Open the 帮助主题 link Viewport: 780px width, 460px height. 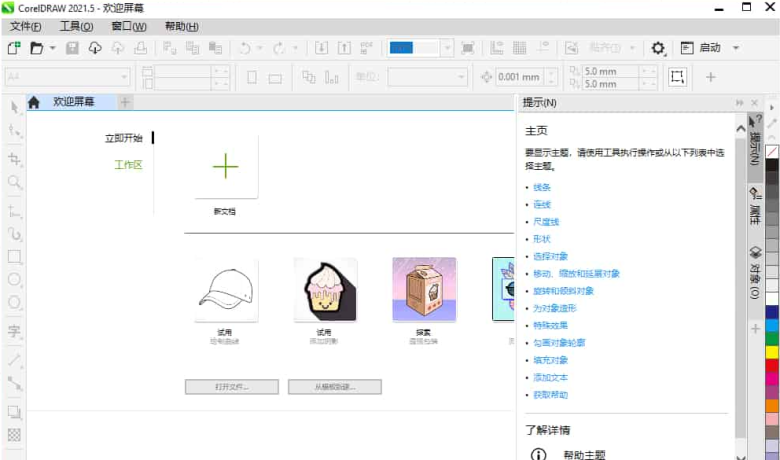pos(584,455)
